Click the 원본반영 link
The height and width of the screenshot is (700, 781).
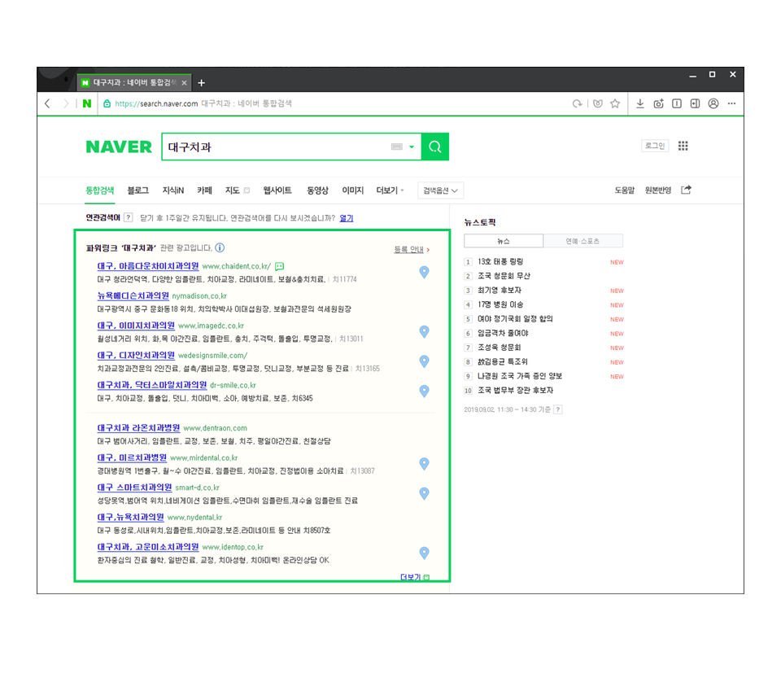pos(658,190)
